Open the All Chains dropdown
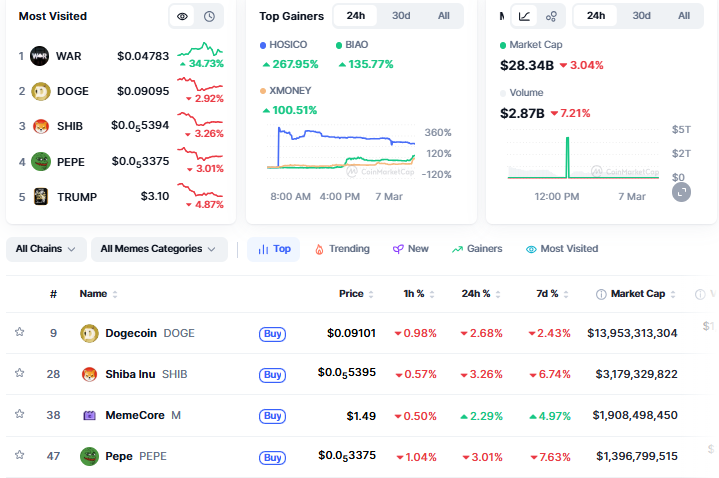The height and width of the screenshot is (478, 719). coord(46,249)
